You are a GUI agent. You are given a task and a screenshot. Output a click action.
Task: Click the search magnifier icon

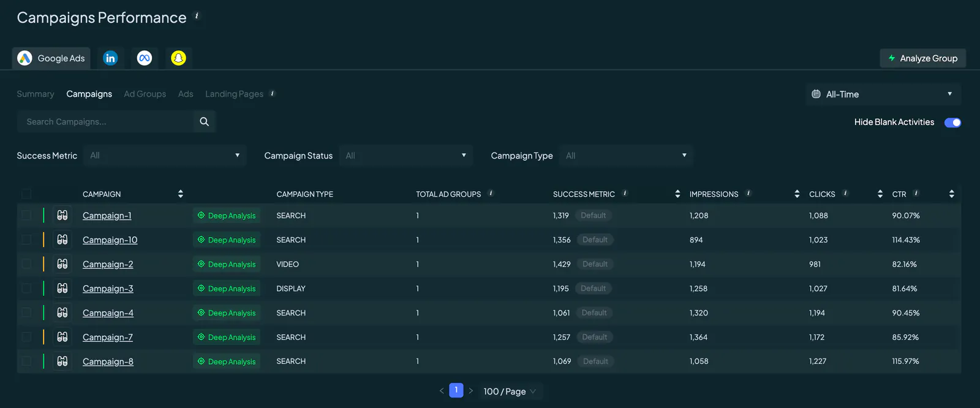pyautogui.click(x=205, y=122)
